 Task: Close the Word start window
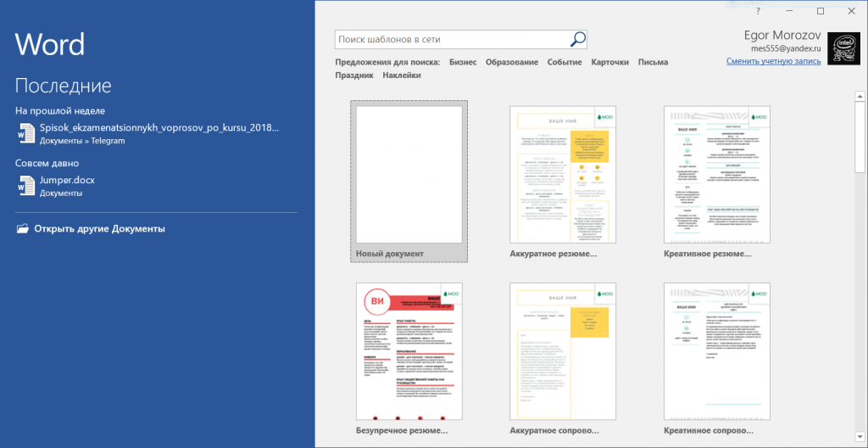click(x=851, y=11)
